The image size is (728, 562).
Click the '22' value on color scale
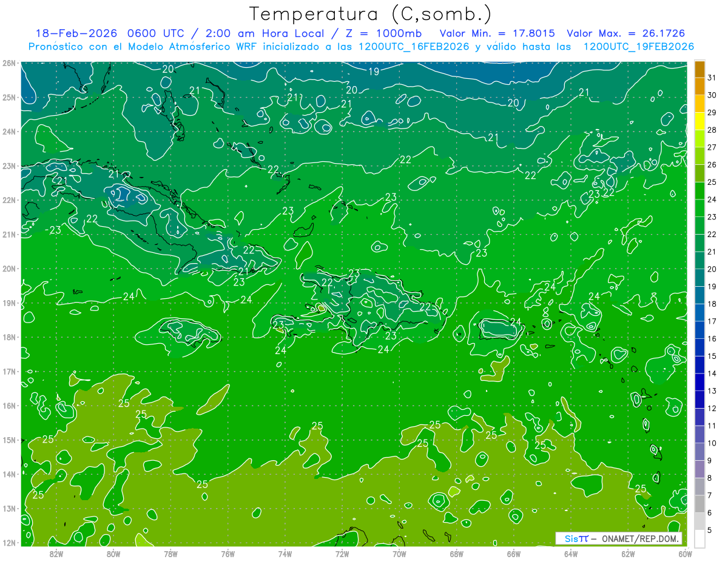point(712,234)
